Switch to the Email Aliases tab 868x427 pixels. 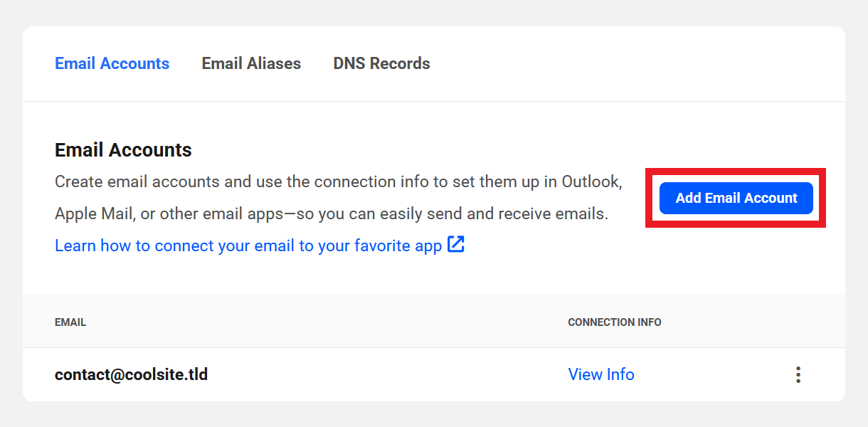point(251,63)
